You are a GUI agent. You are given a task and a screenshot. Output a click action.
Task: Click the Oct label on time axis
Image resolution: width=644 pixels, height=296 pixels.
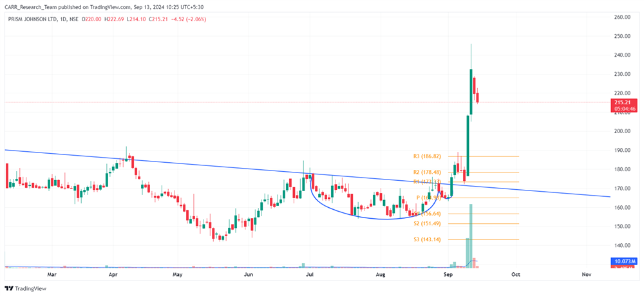[516, 274]
